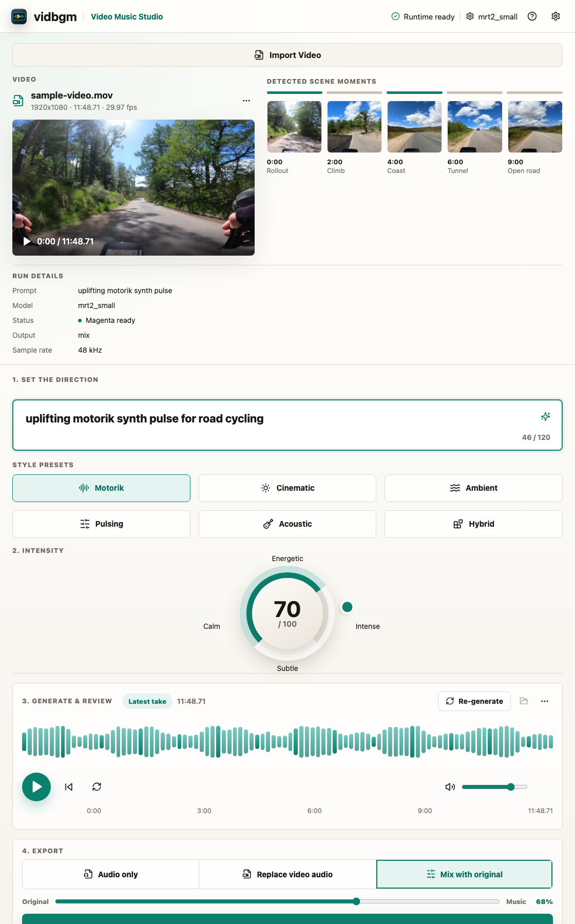Viewport: 575px width, 924px height.
Task: Adjust the Original to Music mix slider
Action: coord(277,901)
